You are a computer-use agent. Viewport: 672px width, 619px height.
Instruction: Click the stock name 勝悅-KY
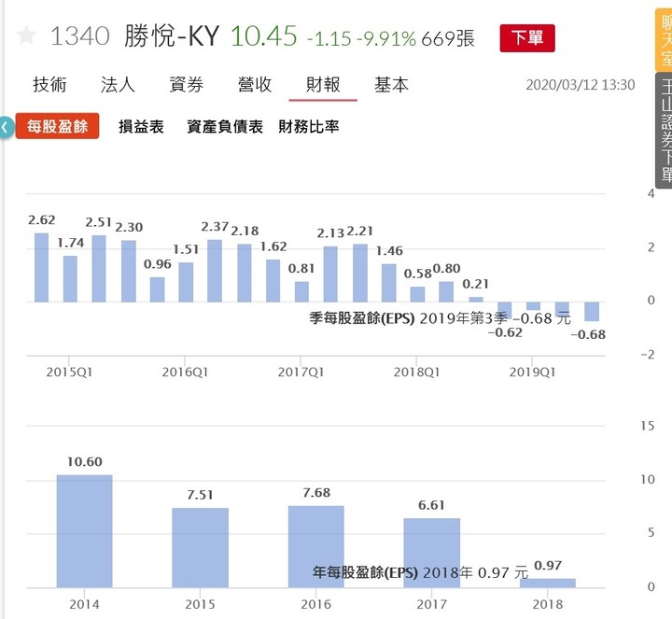[x=172, y=36]
